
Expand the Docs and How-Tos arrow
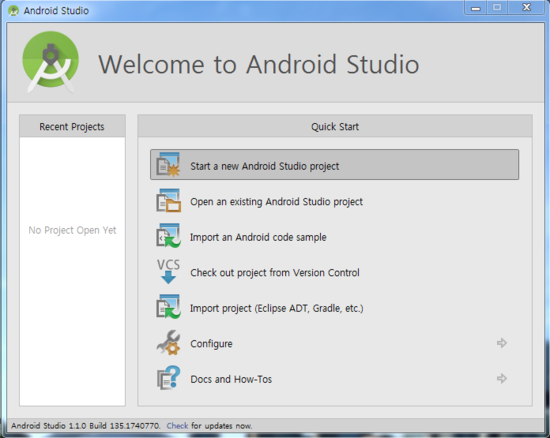click(502, 378)
